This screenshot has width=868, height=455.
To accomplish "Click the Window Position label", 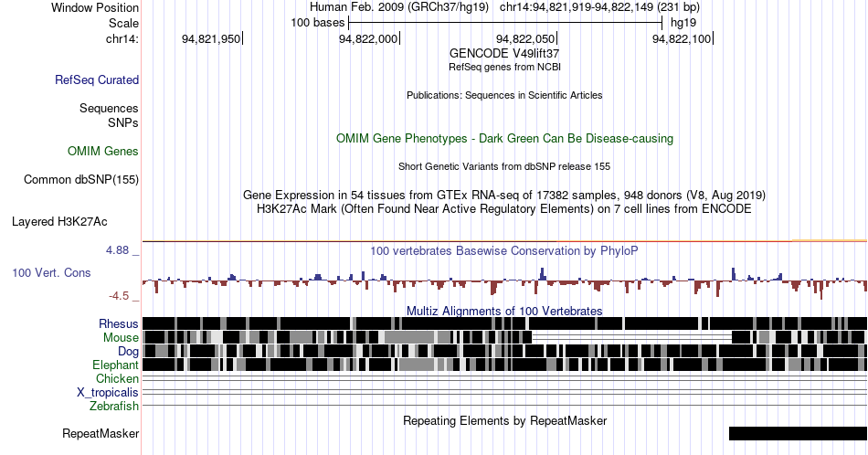I will coord(95,7).
